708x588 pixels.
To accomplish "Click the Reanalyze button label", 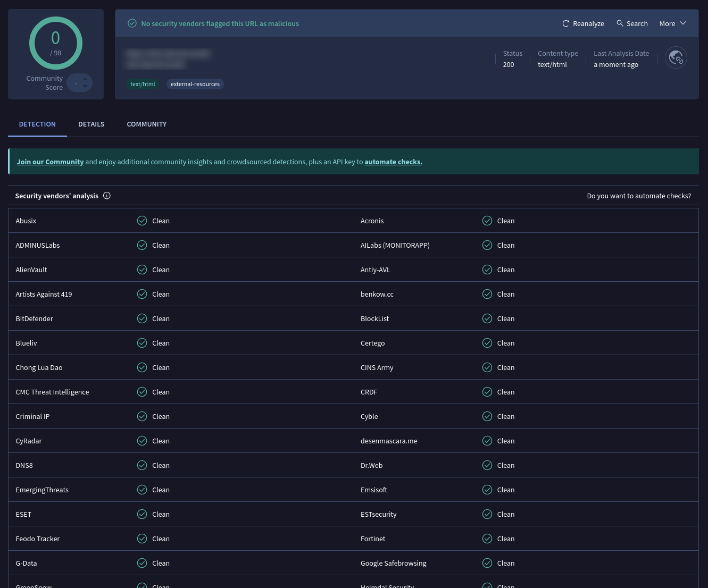I will [x=588, y=23].
